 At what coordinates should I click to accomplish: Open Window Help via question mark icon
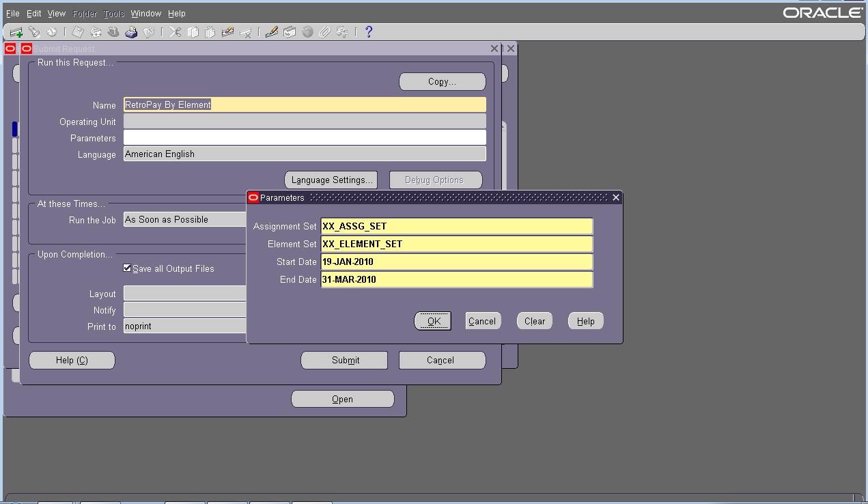pos(367,31)
